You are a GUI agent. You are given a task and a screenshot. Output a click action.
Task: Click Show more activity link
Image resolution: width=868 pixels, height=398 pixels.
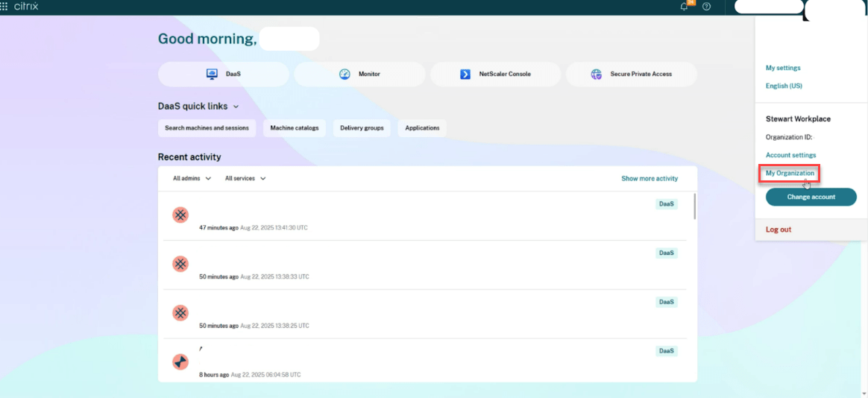click(x=650, y=179)
